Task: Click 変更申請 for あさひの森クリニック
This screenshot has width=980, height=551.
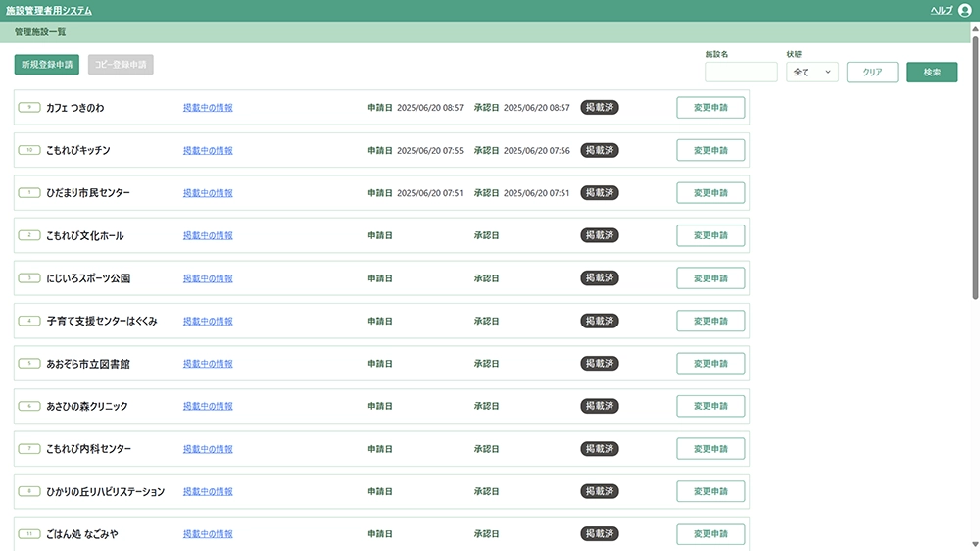Action: [710, 406]
